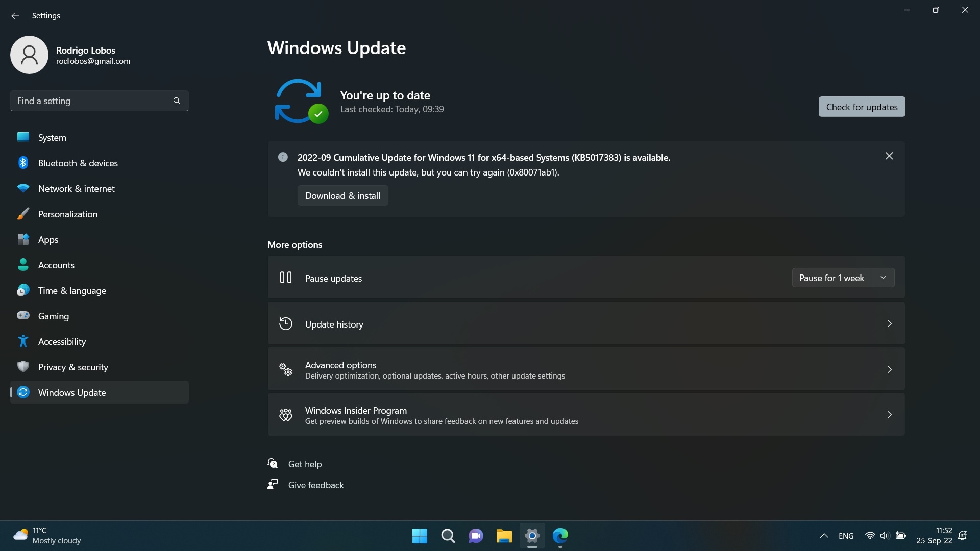Click the System monitor icon

pyautogui.click(x=23, y=137)
